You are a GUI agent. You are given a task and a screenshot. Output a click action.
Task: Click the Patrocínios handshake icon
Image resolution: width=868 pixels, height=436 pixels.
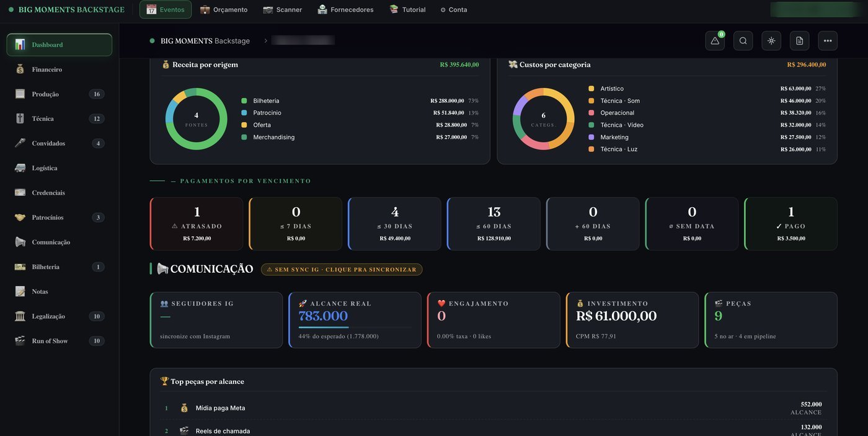point(20,218)
